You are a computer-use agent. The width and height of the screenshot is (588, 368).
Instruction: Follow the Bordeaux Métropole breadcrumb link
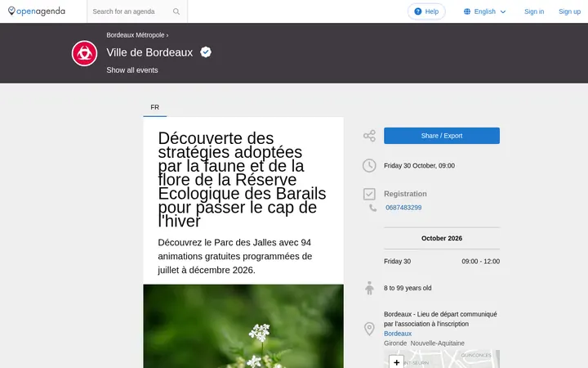(136, 35)
